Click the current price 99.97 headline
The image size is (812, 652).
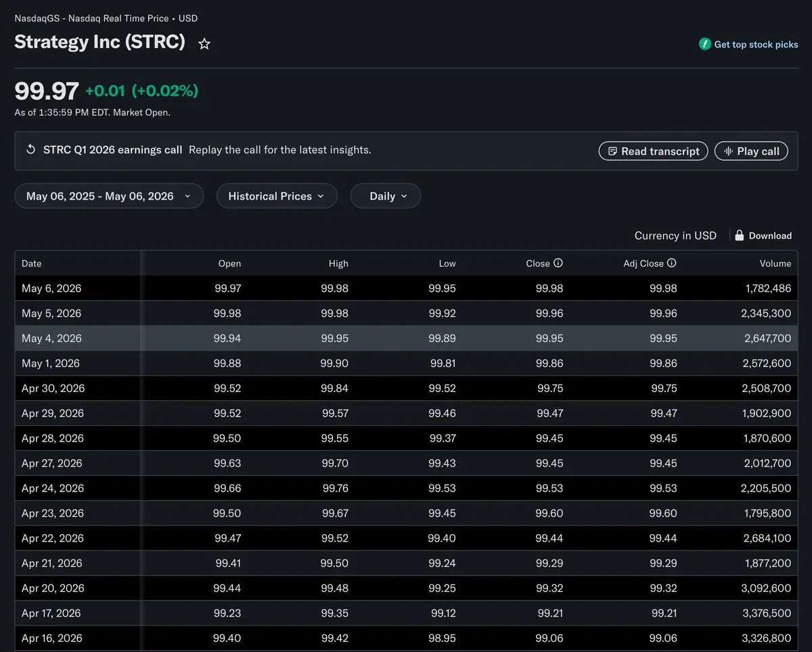pos(47,91)
